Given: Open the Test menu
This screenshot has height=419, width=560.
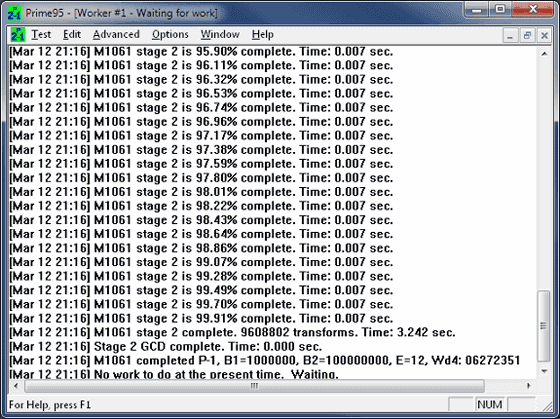Looking at the screenshot, I should pos(41,35).
